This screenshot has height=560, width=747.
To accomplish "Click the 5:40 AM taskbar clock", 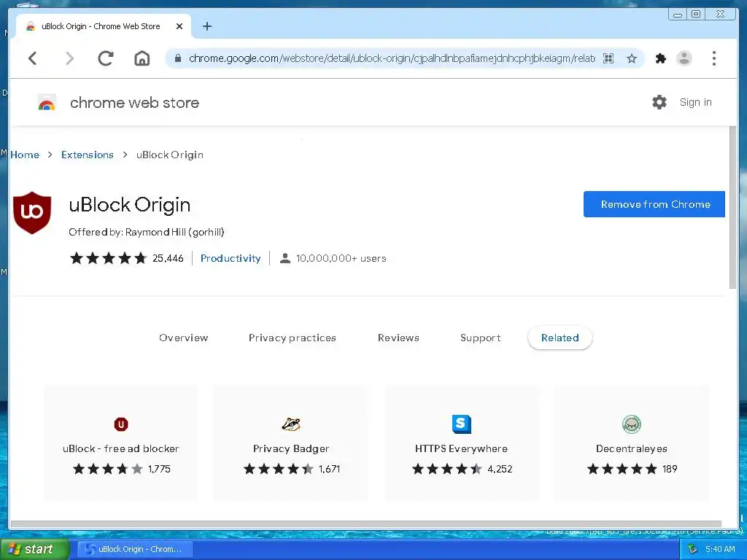I will point(720,549).
